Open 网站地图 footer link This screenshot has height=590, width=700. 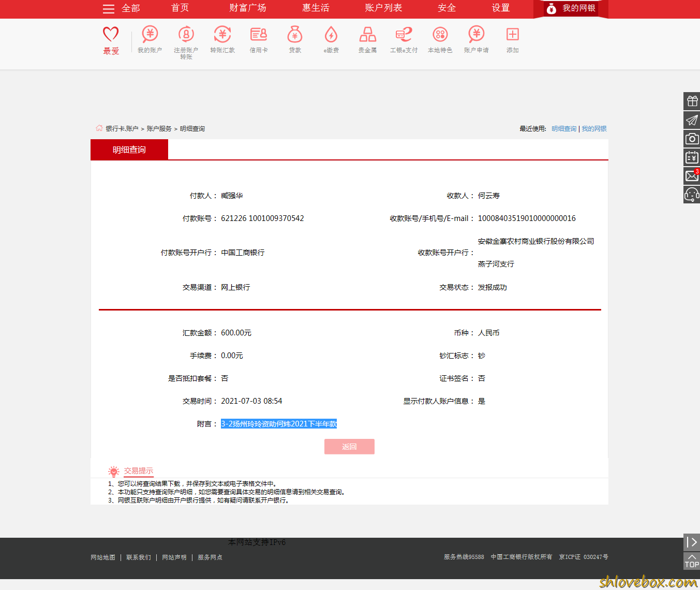pos(103,557)
